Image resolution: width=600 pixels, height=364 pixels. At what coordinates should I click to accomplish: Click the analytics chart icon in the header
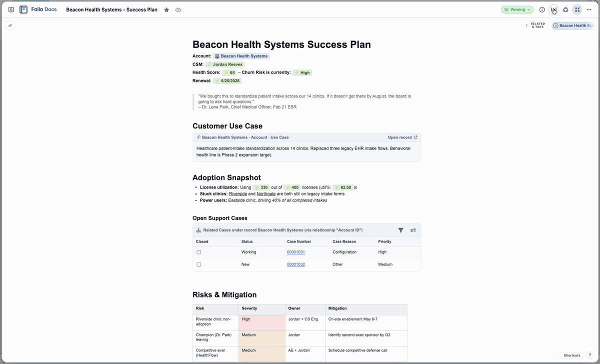pyautogui.click(x=553, y=9)
